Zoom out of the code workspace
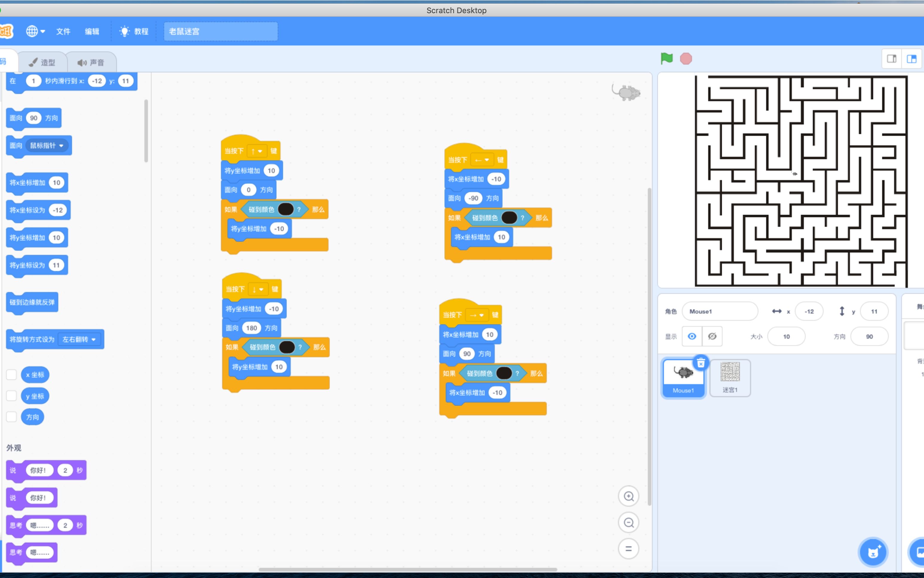The height and width of the screenshot is (578, 924). point(628,522)
